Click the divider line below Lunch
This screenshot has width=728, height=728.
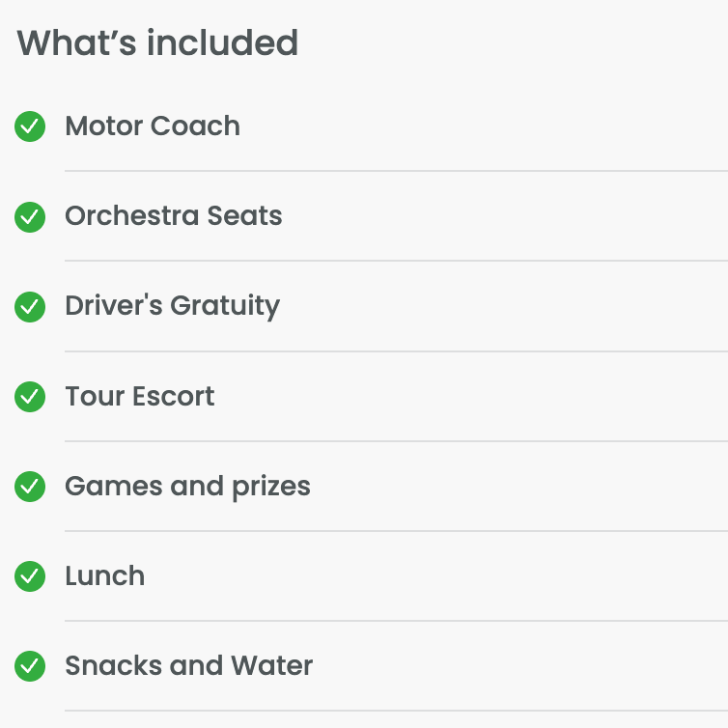point(396,621)
